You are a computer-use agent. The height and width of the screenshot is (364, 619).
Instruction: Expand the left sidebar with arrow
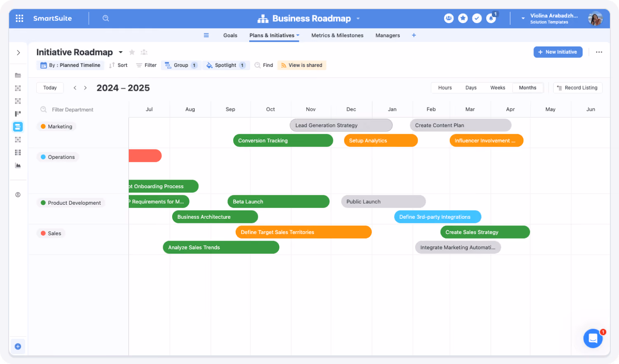click(x=18, y=52)
